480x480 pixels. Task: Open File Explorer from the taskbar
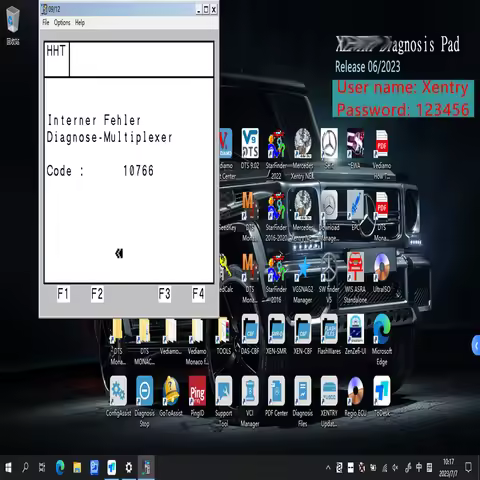[x=77, y=468]
